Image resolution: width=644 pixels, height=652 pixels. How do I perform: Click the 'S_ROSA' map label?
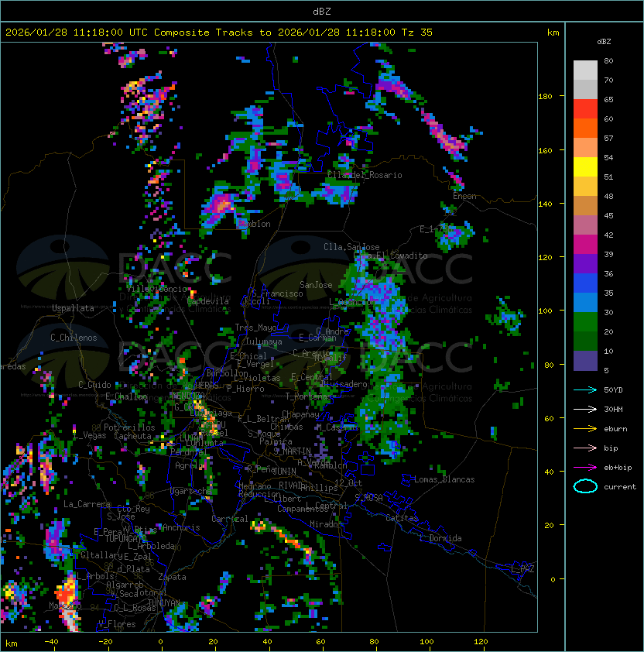pyautogui.click(x=368, y=498)
